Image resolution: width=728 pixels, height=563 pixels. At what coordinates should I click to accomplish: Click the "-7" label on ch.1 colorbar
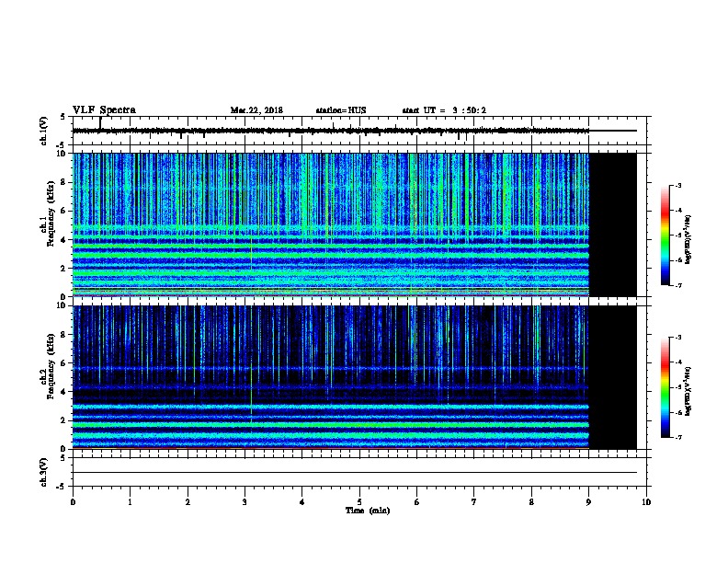[x=677, y=285]
